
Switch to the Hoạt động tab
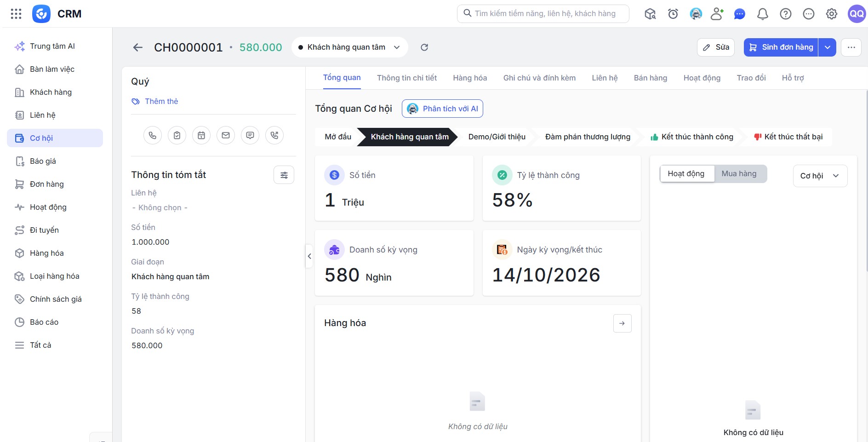click(702, 78)
